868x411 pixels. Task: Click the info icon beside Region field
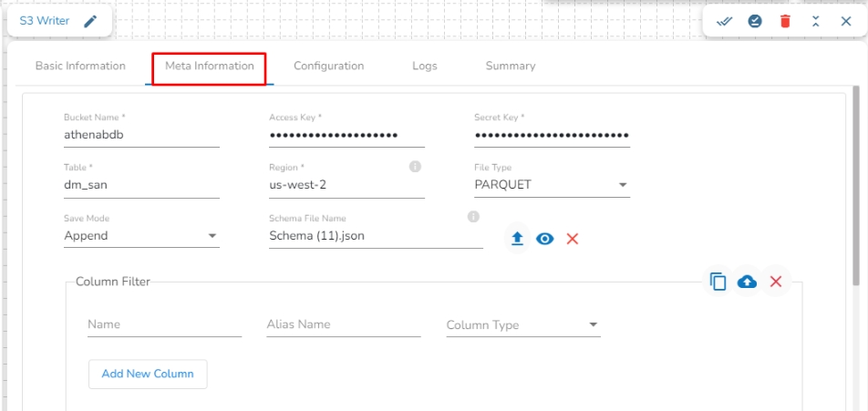click(415, 167)
